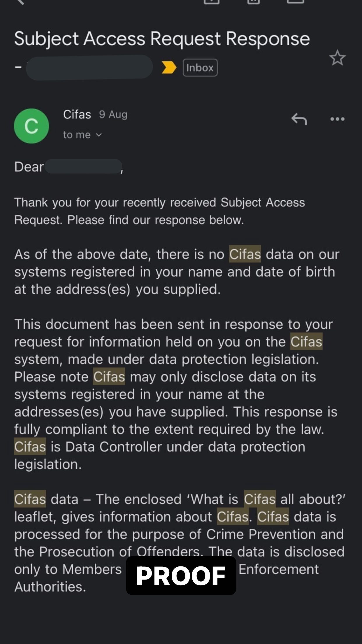Screen dimensions: 362x644
Task: Expand recipient details next to 'to me'
Action: [99, 135]
